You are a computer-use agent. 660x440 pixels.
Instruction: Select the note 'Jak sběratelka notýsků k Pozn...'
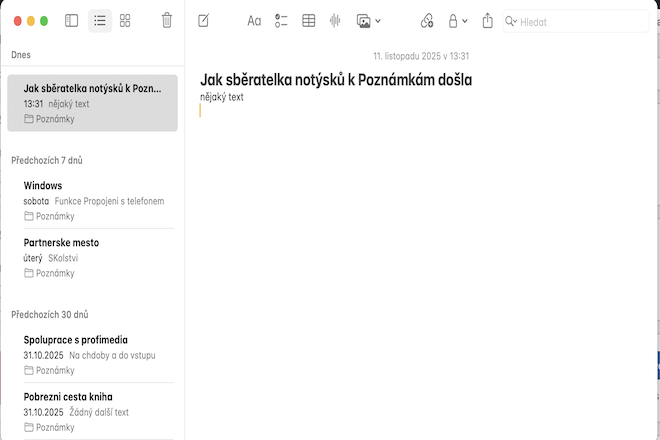[93, 103]
